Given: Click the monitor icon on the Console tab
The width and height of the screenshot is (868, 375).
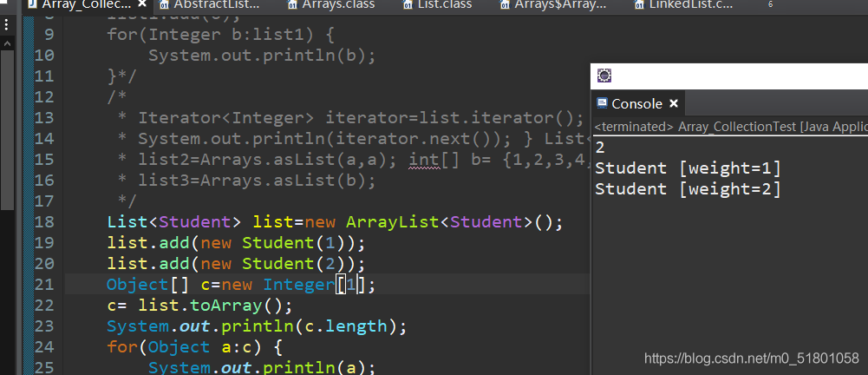Looking at the screenshot, I should point(602,103).
